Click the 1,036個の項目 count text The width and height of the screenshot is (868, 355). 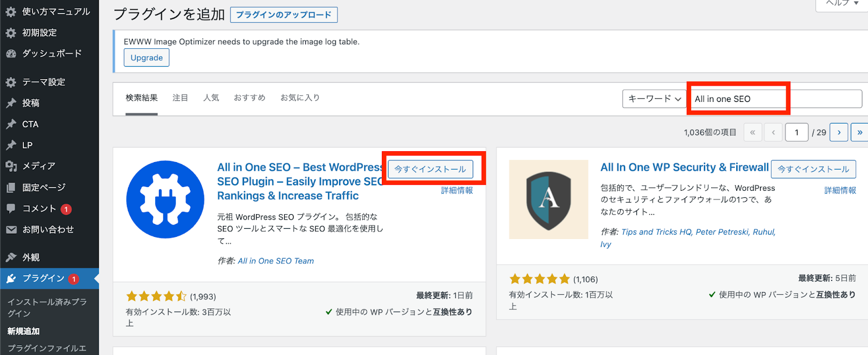(710, 132)
